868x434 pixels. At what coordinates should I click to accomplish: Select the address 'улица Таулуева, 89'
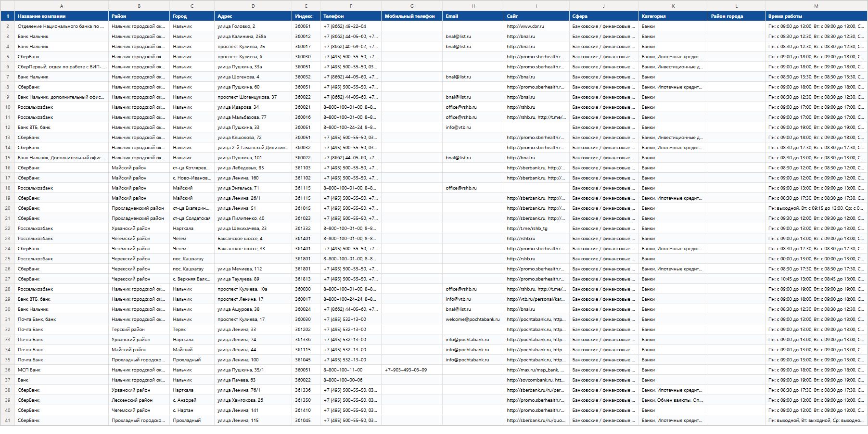tap(253, 279)
